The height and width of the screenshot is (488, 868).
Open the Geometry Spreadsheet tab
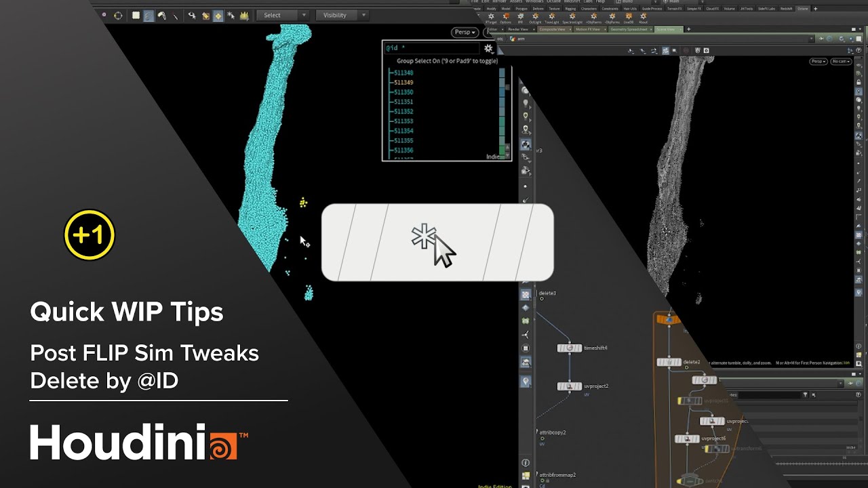coord(629,29)
